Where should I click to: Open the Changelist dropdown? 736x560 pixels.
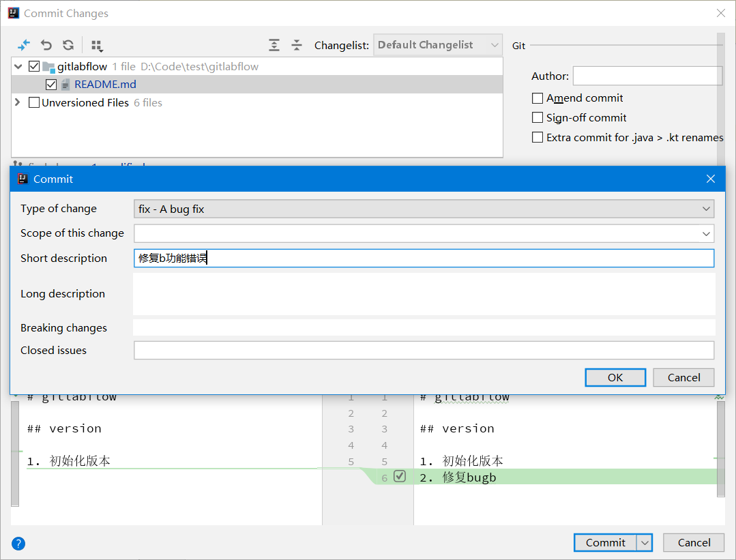438,45
